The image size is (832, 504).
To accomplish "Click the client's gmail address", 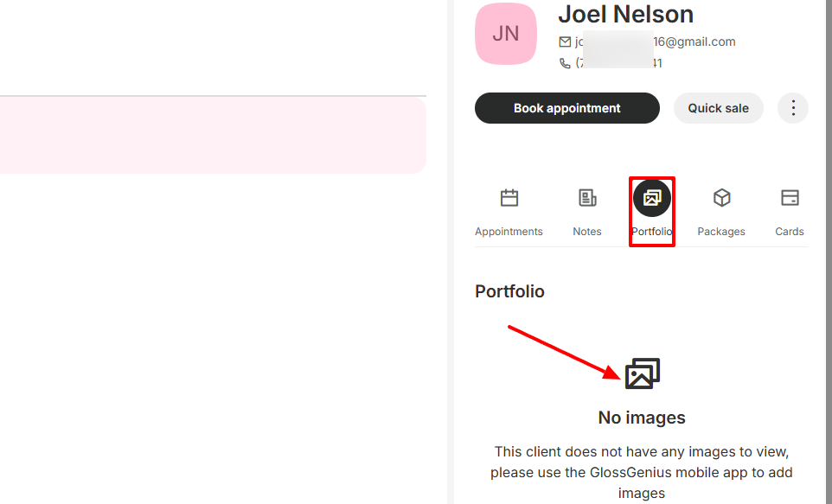I will click(x=656, y=41).
